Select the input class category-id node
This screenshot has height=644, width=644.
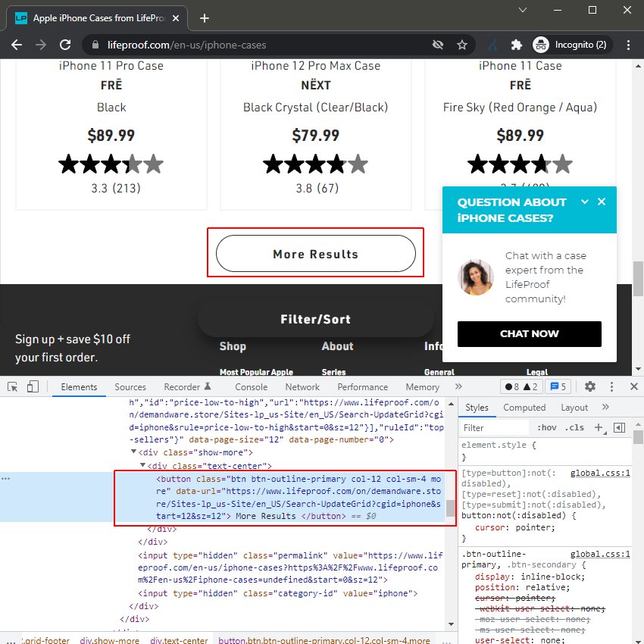(277, 593)
